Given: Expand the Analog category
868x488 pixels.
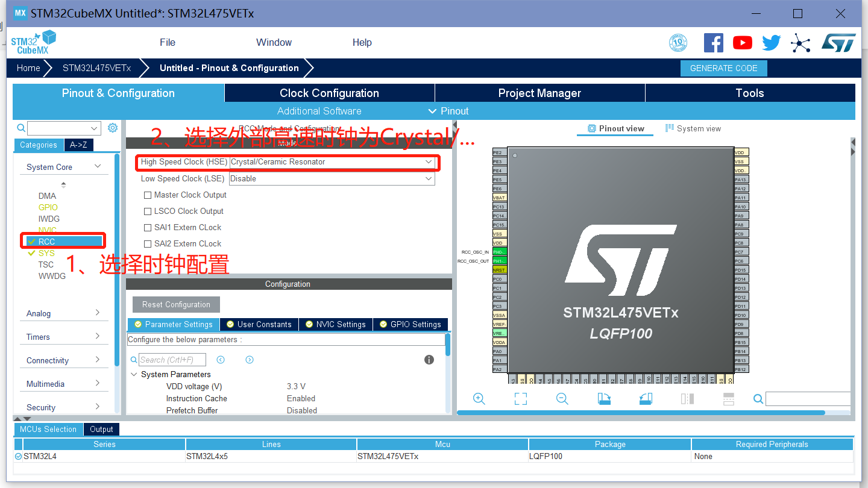Looking at the screenshot, I should (98, 313).
